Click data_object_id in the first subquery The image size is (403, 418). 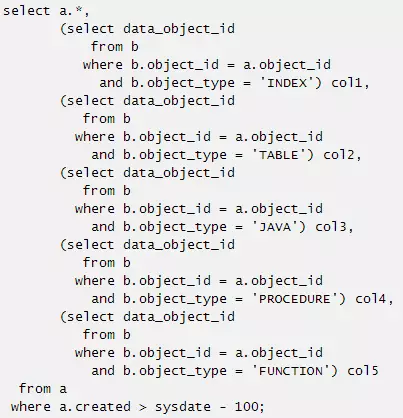coord(179,29)
